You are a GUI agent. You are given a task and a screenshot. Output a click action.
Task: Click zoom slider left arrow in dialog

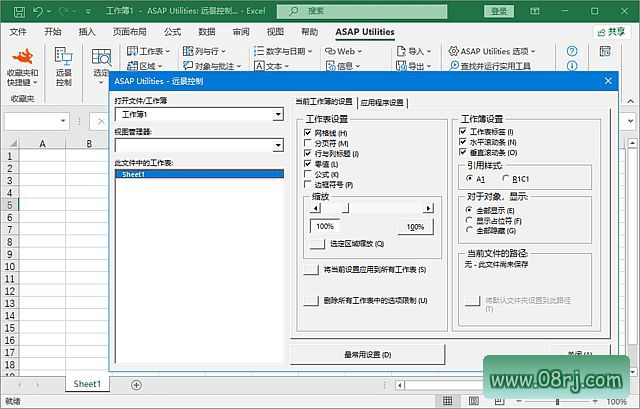315,208
